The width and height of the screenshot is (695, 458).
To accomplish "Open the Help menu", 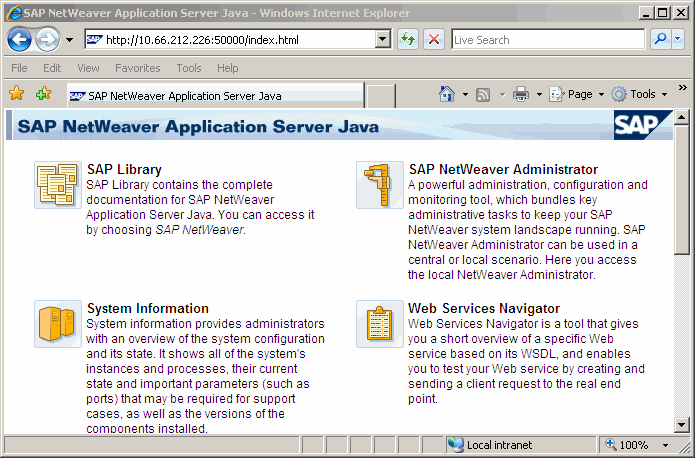I will point(227,68).
